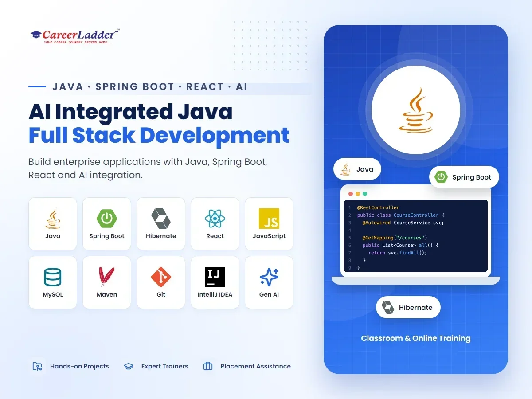The width and height of the screenshot is (532, 399).
Task: Click the large Java logo in circle
Action: (x=415, y=110)
